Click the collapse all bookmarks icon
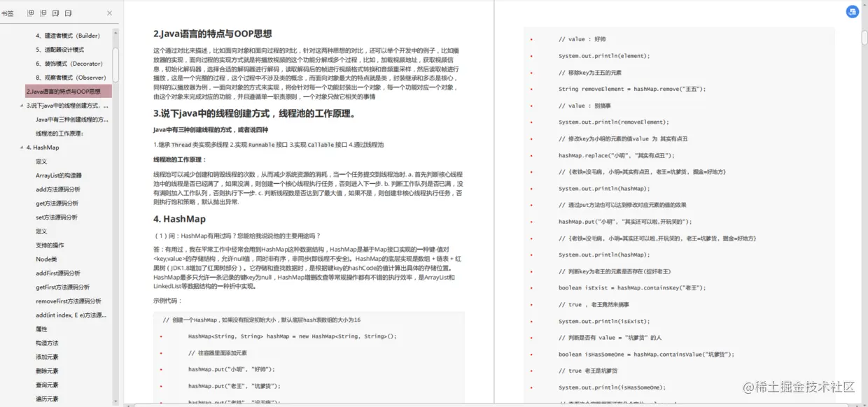 pyautogui.click(x=43, y=13)
